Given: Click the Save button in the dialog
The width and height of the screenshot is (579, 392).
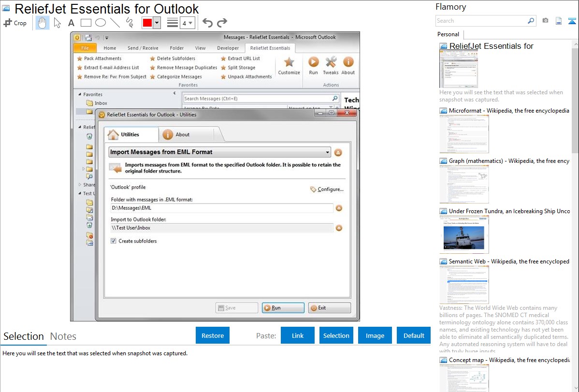Looking at the screenshot, I should (237, 308).
